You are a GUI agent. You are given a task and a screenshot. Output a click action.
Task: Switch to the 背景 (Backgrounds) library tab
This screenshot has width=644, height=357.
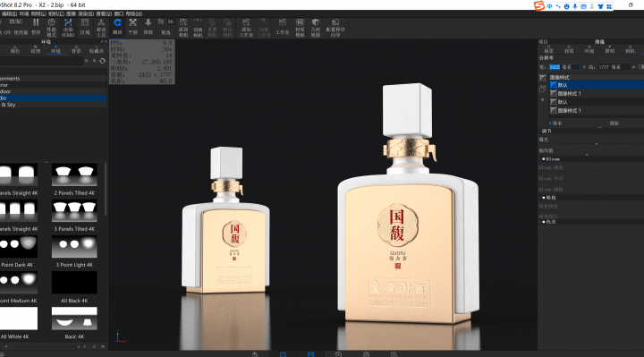pyautogui.click(x=76, y=50)
